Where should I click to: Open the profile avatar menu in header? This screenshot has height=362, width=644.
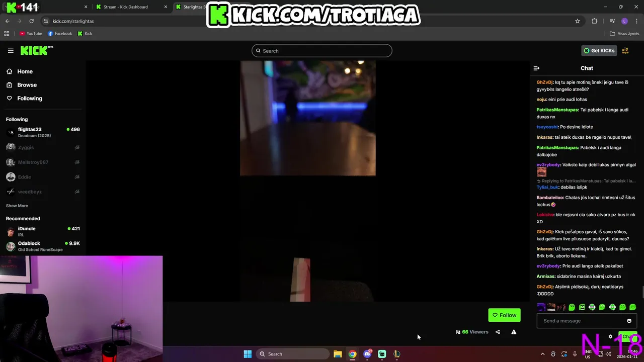pos(625,51)
